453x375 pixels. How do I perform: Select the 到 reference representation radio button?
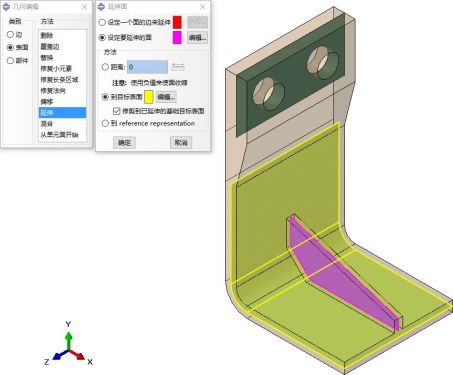click(x=105, y=123)
